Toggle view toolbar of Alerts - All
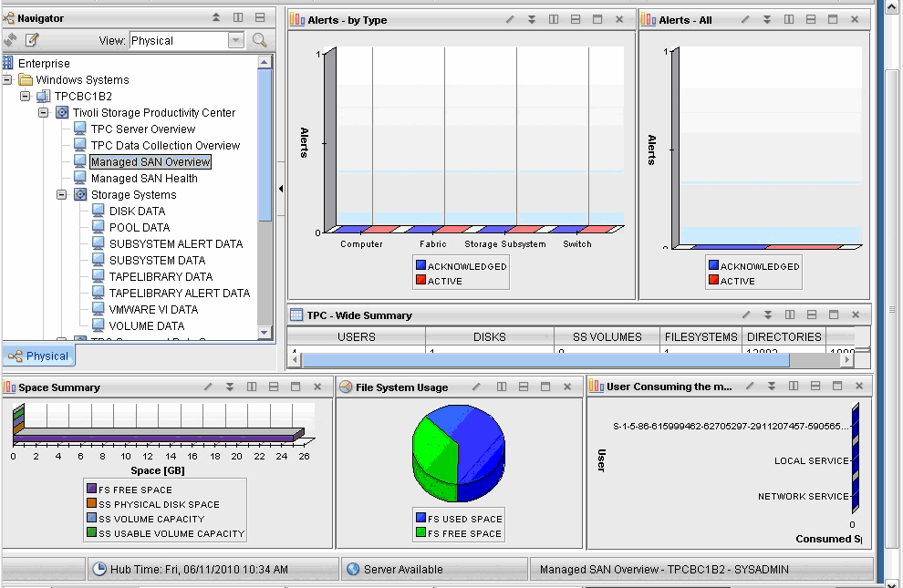The image size is (903, 588). (x=767, y=19)
